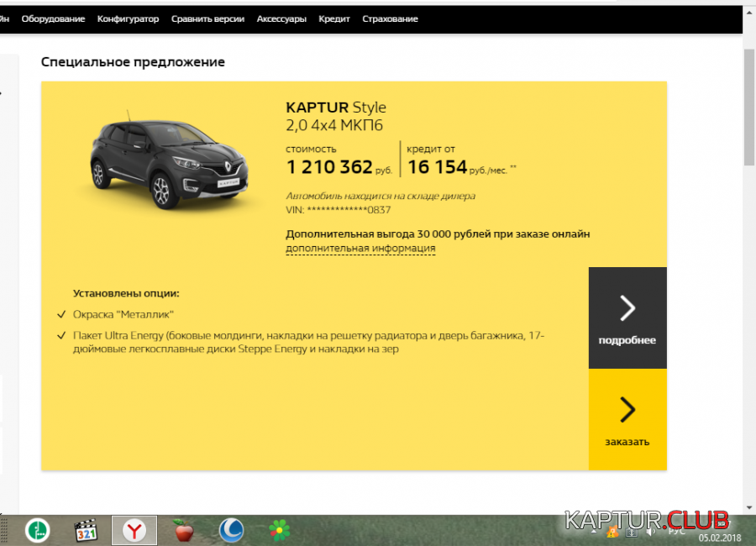Open the Оборудование menu item

53,18
